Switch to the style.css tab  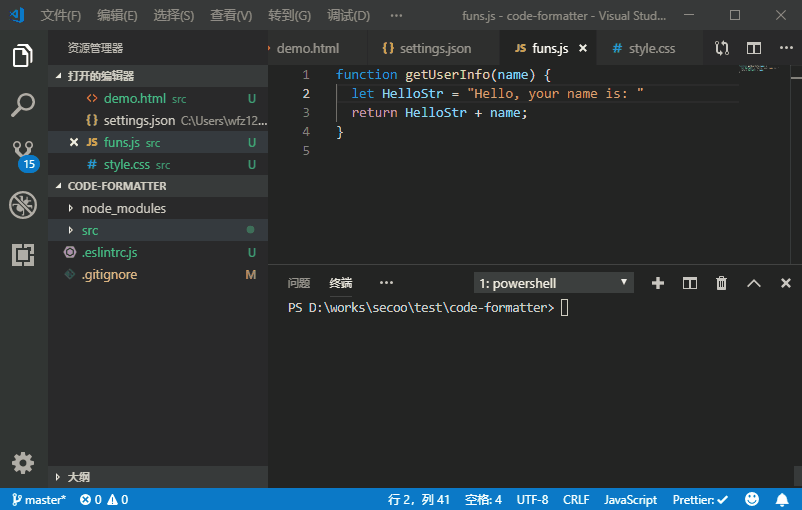[x=643, y=48]
